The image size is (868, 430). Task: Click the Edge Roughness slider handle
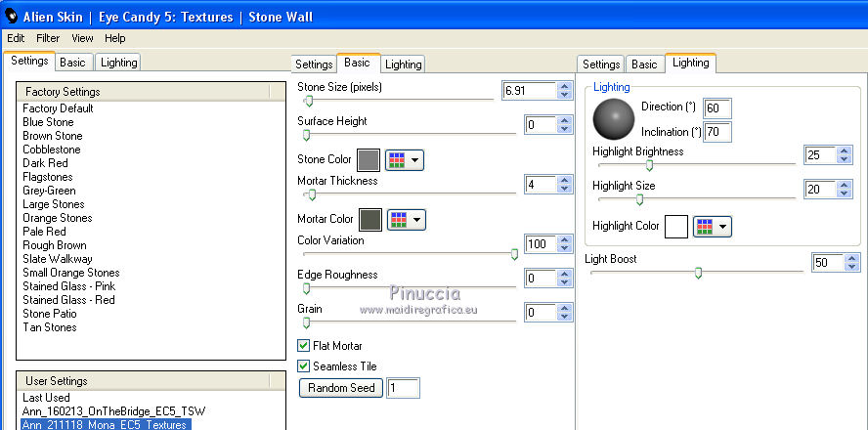(306, 289)
